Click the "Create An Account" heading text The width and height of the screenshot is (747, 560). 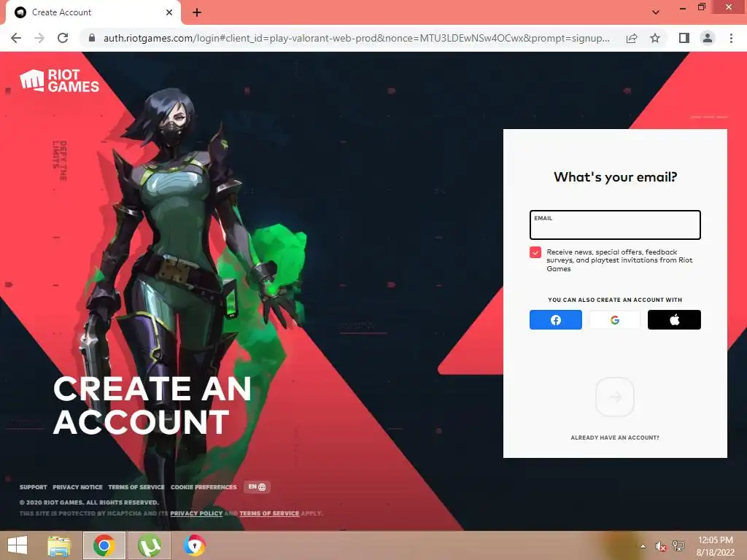coord(152,405)
